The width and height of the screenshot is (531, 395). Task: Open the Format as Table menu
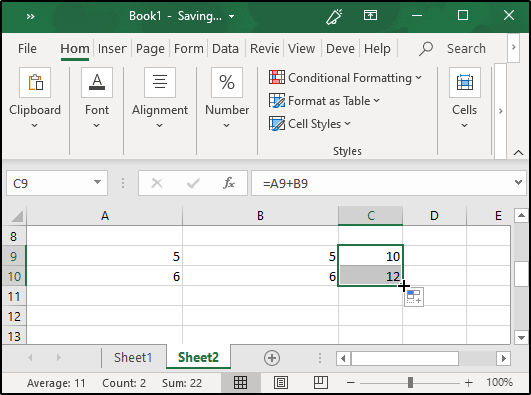324,101
